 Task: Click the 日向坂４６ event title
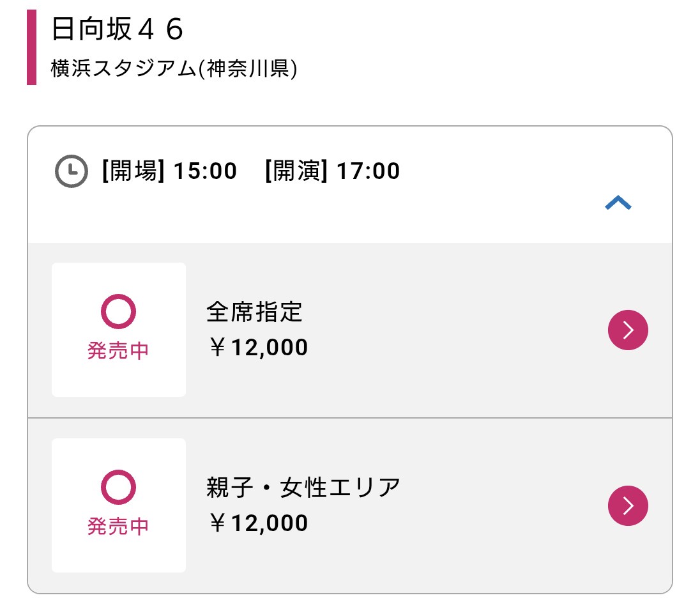pos(118,30)
